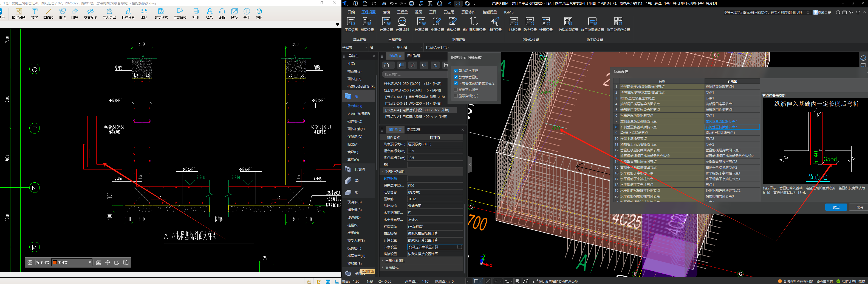Select the 墙 wall category icon
868x284 pixels.
pyautogui.click(x=348, y=96)
